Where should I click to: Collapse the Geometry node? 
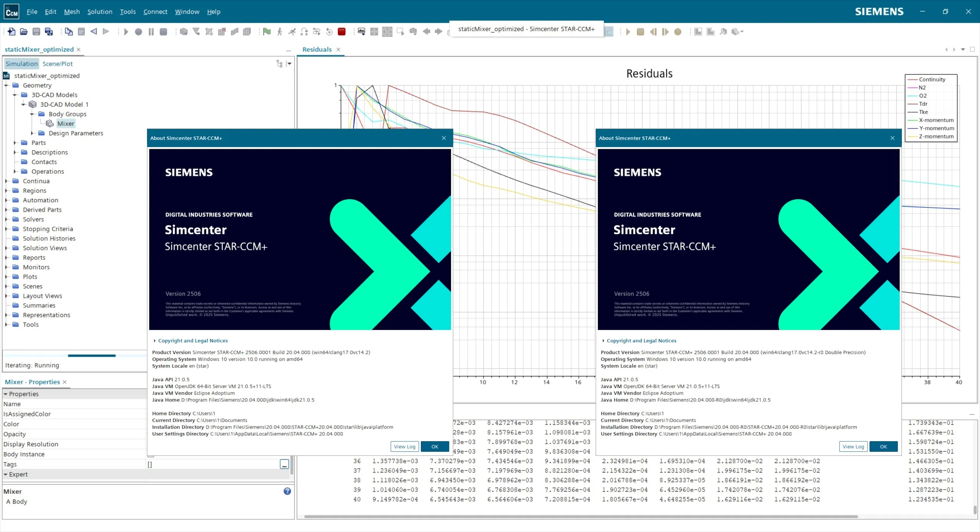click(7, 85)
